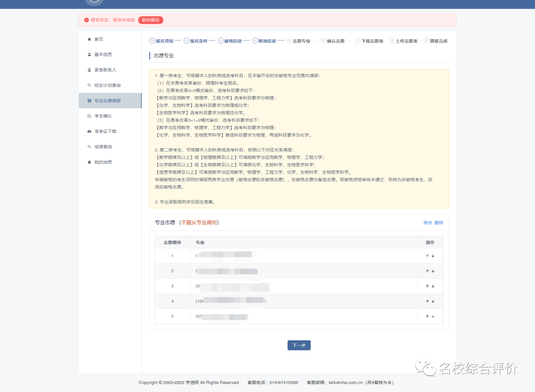This screenshot has width=535, height=392.
Task: Open 紧急联系人 in the sidebar
Action: pyautogui.click(x=105, y=70)
